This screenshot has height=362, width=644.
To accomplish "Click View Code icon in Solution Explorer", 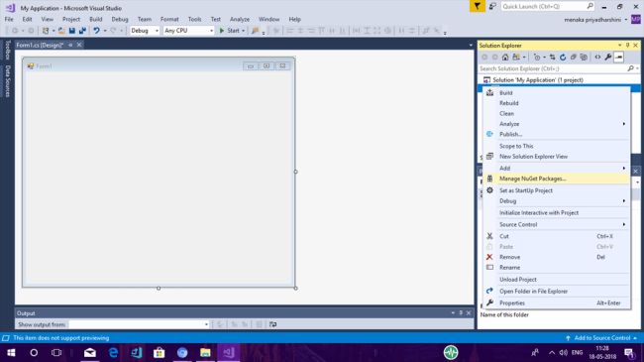I will tap(597, 58).
